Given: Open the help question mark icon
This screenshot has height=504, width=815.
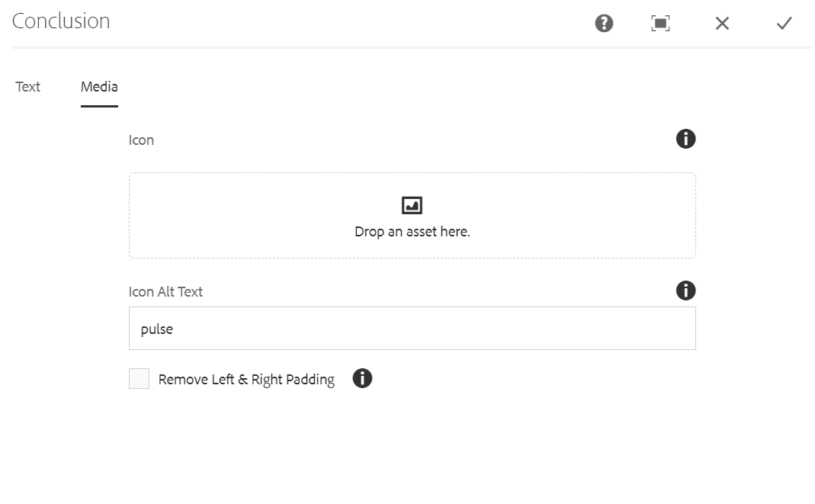Looking at the screenshot, I should click(604, 24).
